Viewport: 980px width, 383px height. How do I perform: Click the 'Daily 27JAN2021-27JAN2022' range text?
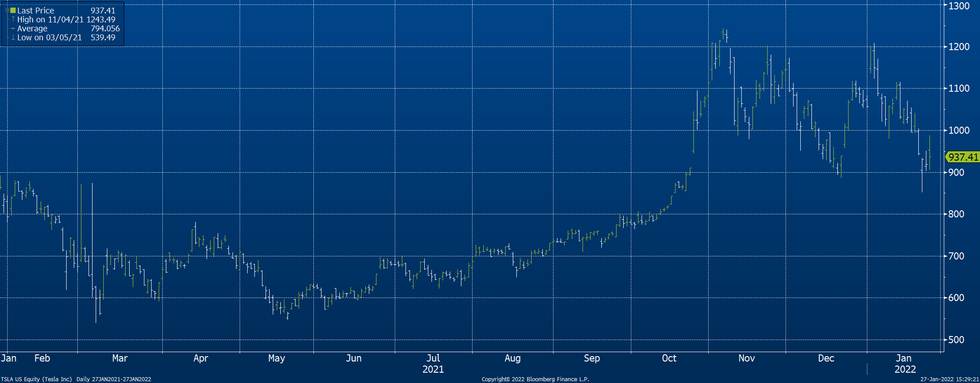click(x=114, y=379)
